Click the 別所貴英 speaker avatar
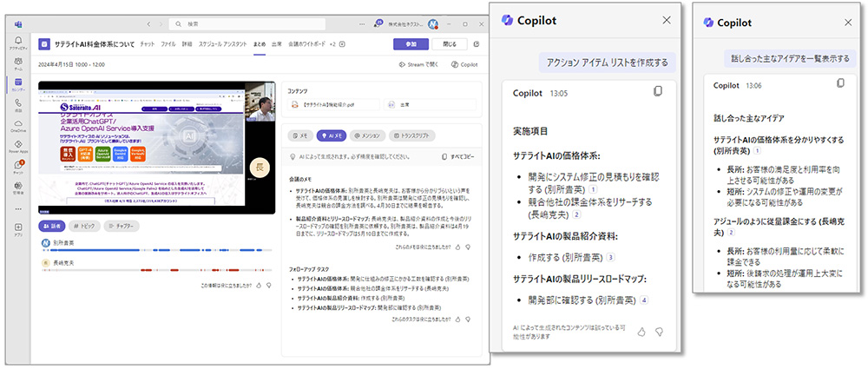This screenshot has height=369, width=868. pos(46,243)
